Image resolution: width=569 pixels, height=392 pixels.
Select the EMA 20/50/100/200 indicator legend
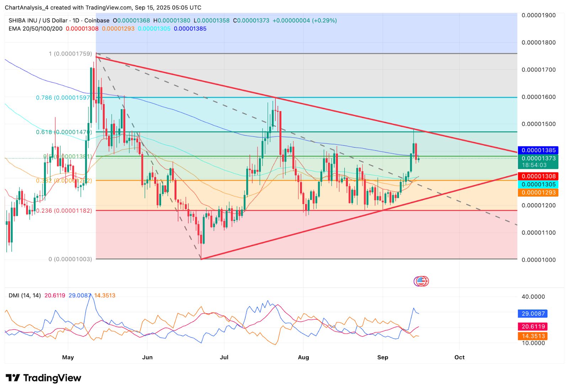36,29
